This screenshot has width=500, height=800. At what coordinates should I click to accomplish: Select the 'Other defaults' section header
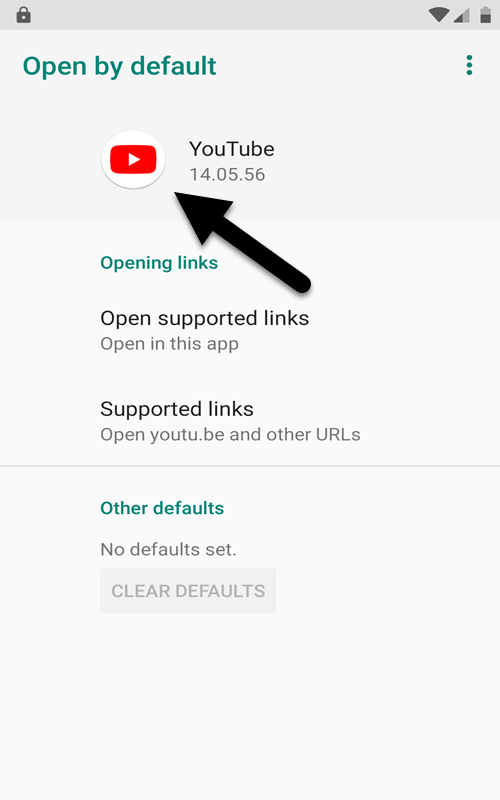[x=162, y=508]
